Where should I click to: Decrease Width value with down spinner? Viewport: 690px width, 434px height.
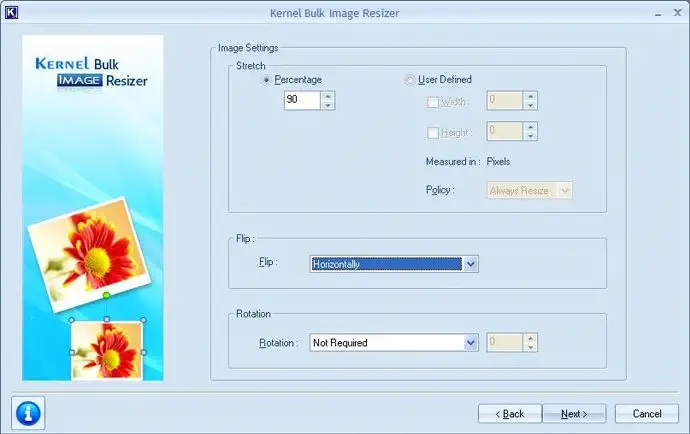(x=530, y=105)
